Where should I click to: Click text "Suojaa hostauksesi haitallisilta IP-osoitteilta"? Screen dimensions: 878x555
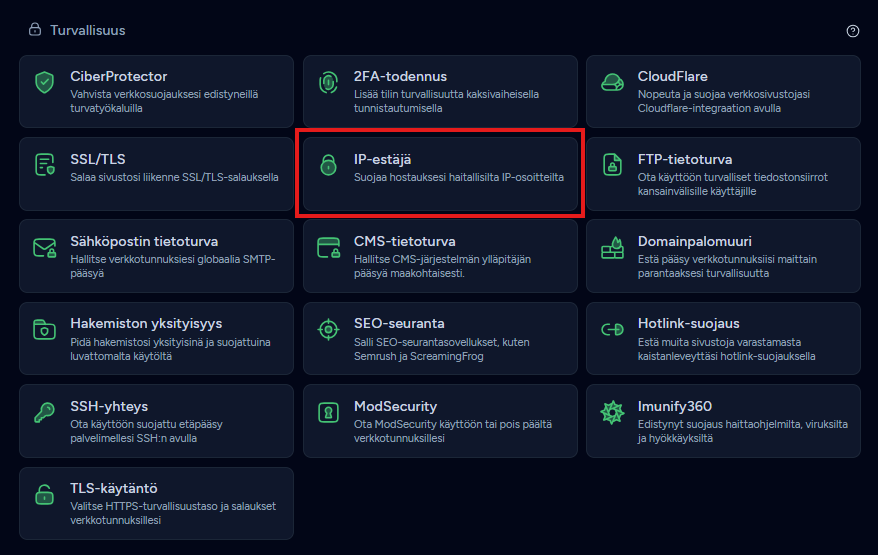459,177
